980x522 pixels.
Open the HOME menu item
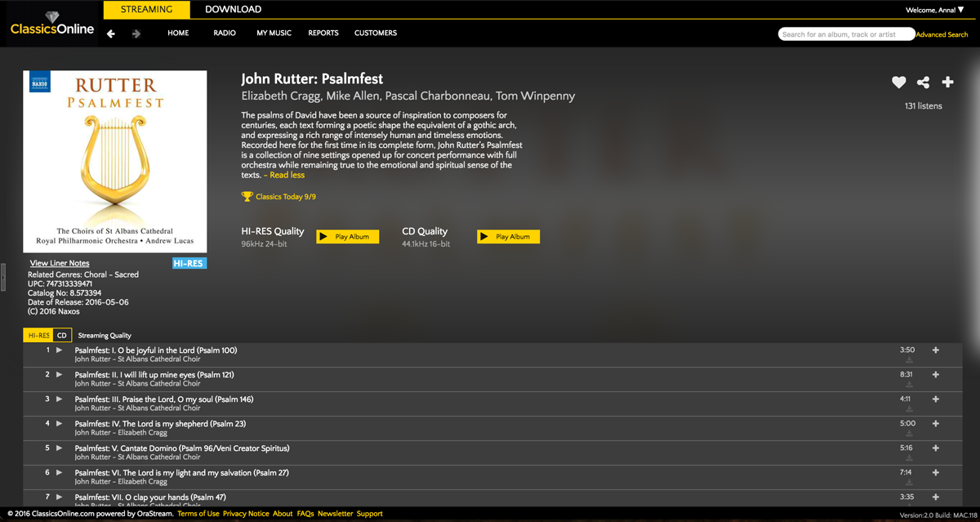click(178, 33)
